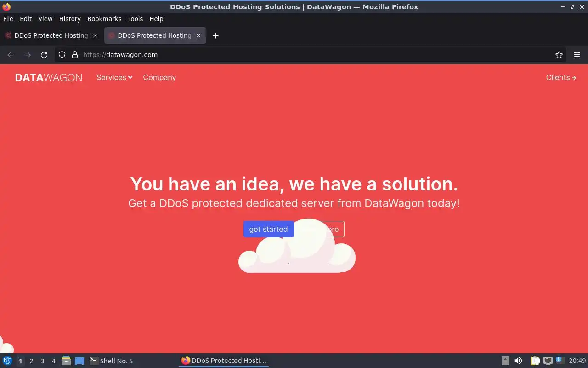
Task: Click the Firefox forward arrow
Action: [x=28, y=55]
